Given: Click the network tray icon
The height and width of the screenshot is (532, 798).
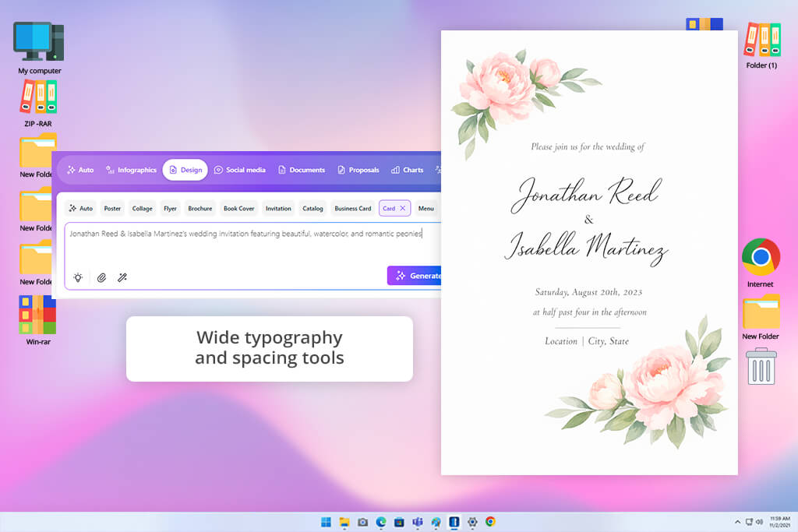Looking at the screenshot, I should pos(749,522).
